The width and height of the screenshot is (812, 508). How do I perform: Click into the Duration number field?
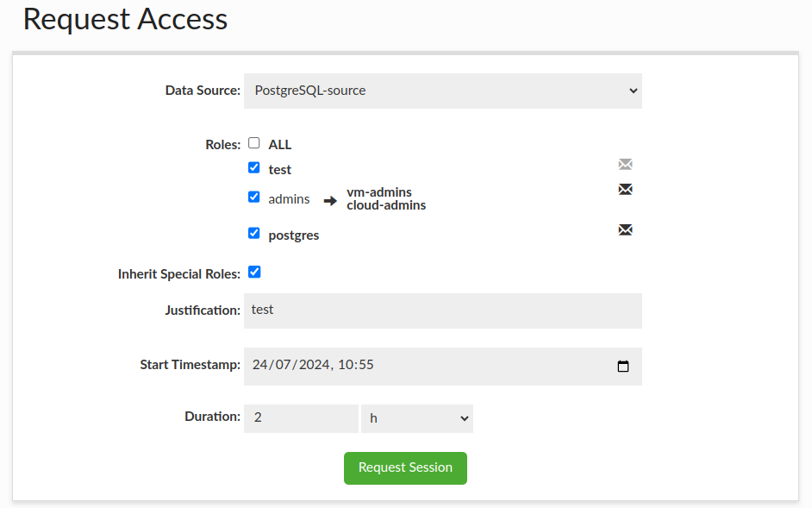301,418
